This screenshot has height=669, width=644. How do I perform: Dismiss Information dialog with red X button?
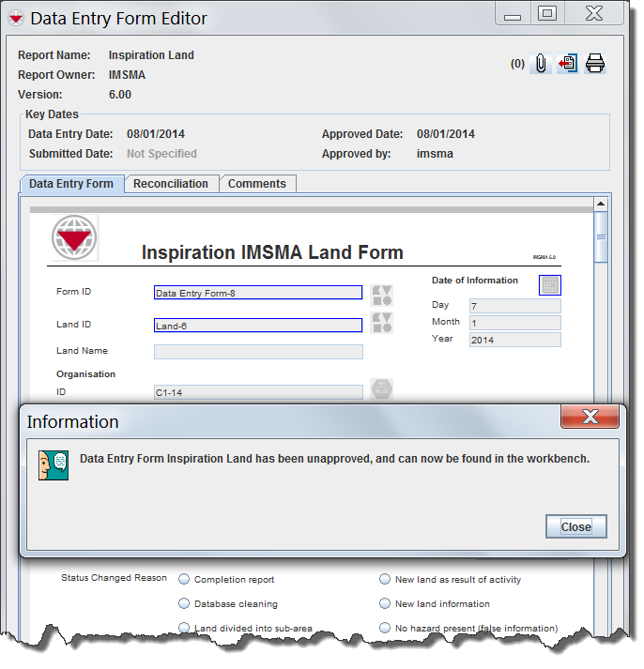click(x=590, y=416)
